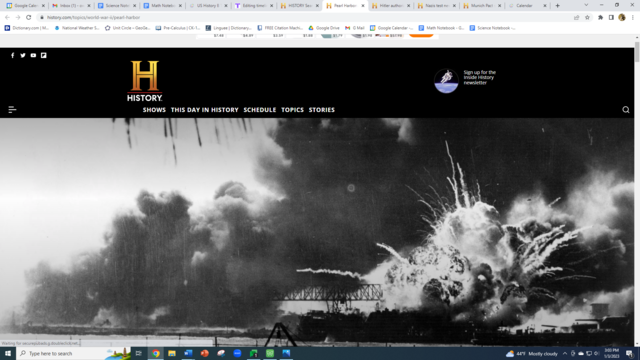
Task: Click the address bar URL
Action: [93, 18]
